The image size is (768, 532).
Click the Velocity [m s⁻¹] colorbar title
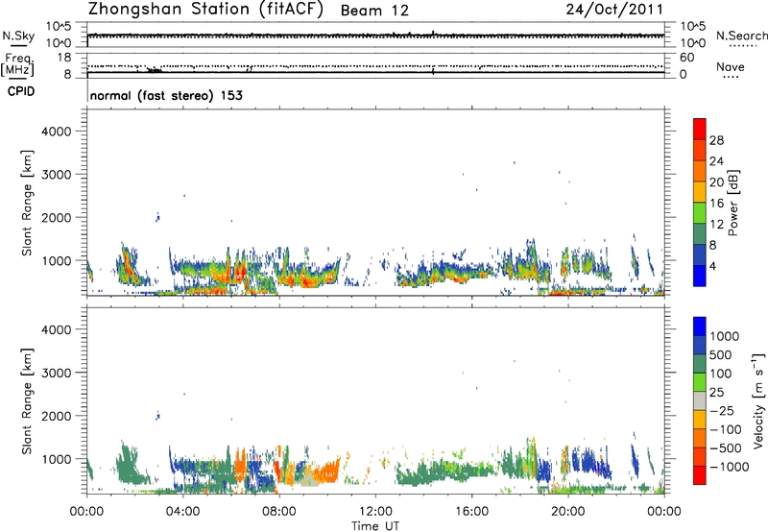click(x=758, y=400)
